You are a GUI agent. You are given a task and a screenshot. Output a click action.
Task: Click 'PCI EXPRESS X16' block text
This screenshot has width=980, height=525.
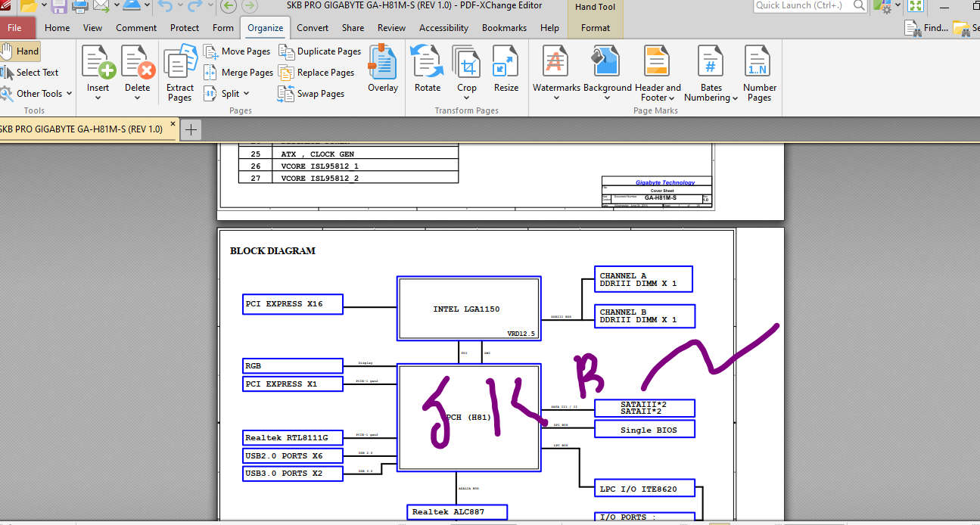click(x=284, y=304)
